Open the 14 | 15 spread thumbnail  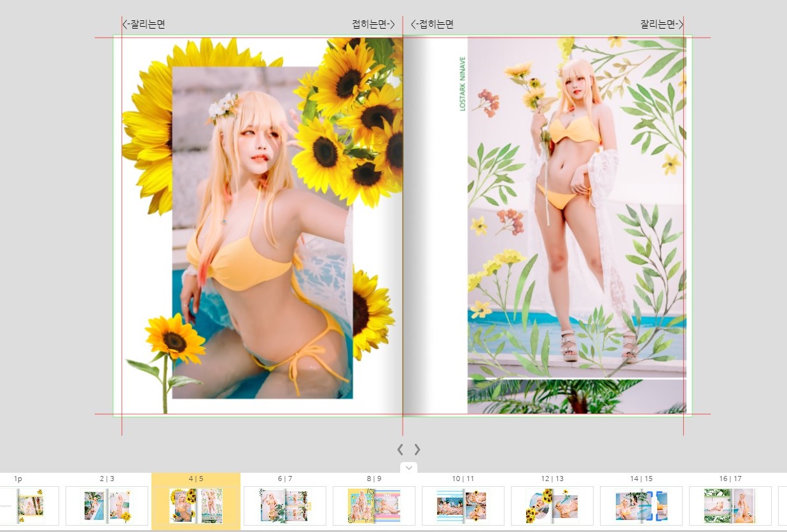[x=641, y=506]
